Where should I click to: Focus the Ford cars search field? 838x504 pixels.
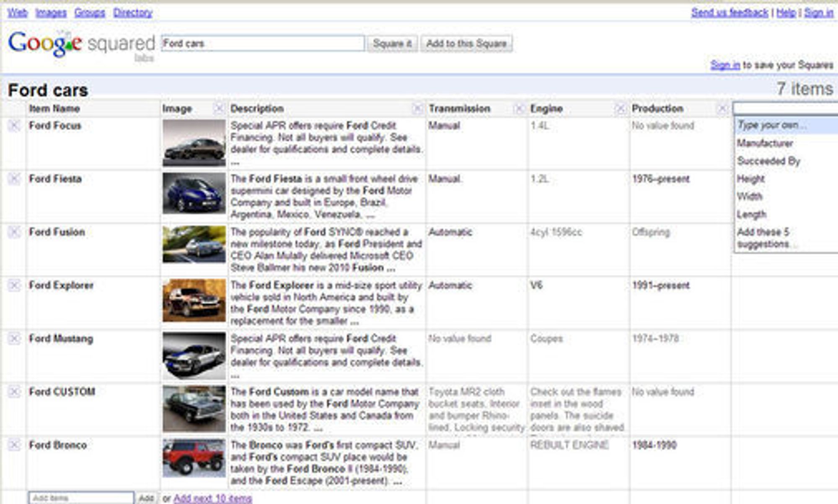[263, 44]
